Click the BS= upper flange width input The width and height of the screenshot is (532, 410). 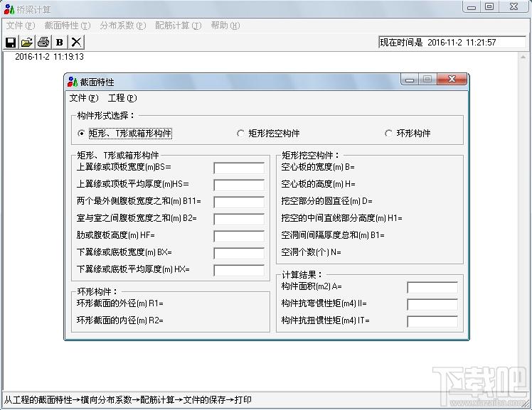tap(239, 168)
